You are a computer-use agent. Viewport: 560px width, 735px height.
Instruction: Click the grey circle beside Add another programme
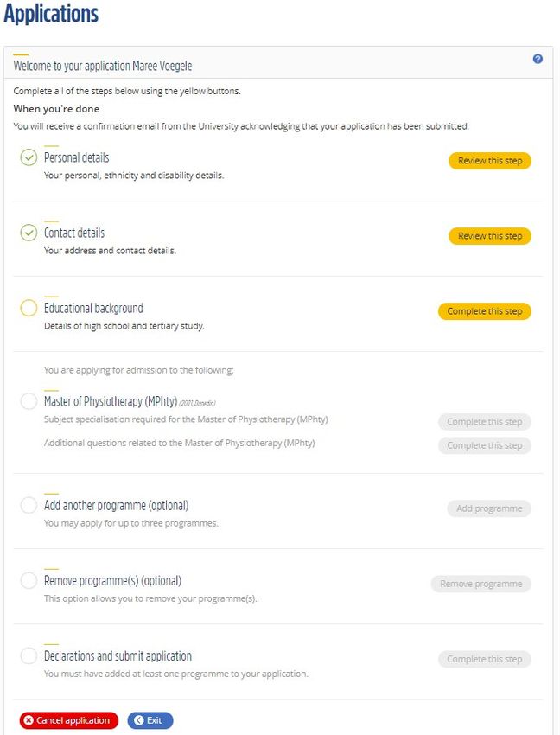pyautogui.click(x=29, y=505)
